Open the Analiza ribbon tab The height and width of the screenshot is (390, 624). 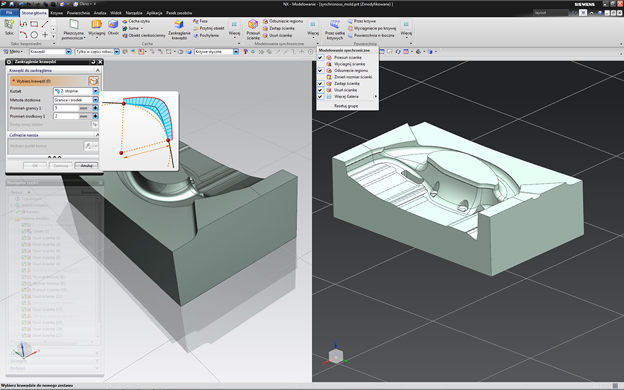pyautogui.click(x=100, y=13)
